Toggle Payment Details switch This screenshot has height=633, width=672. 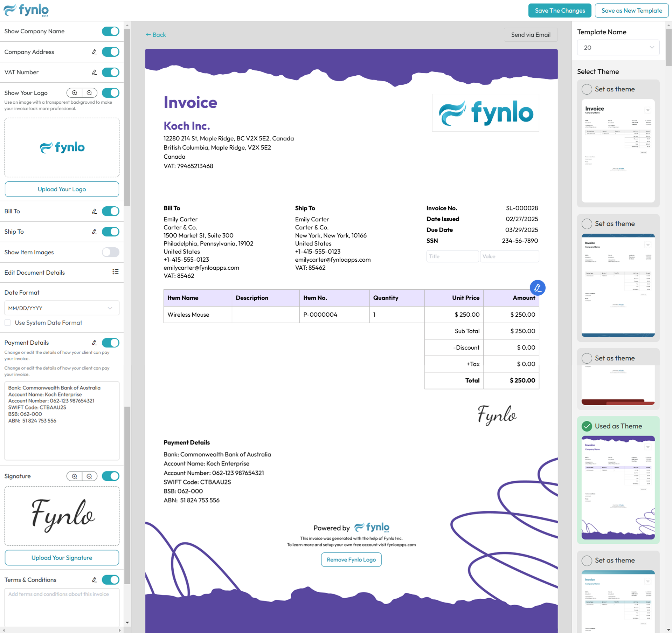111,343
